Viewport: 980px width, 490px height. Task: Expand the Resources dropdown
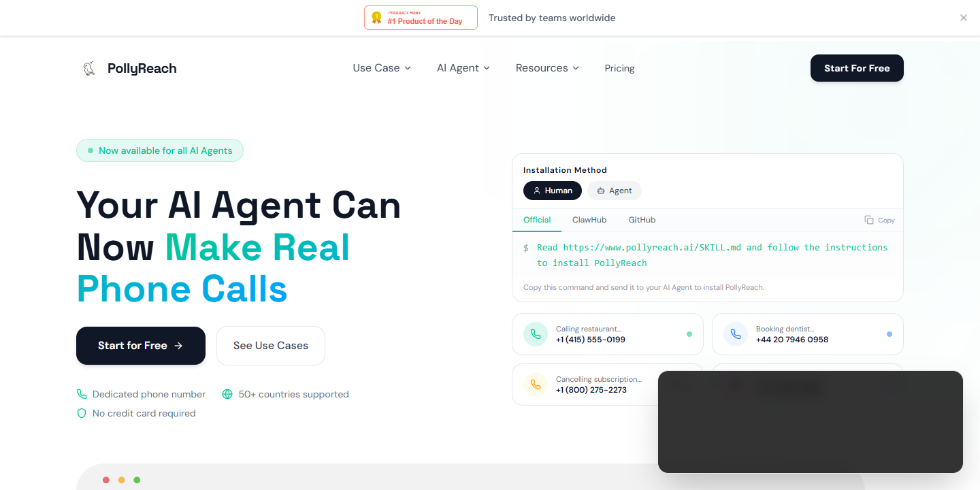547,68
